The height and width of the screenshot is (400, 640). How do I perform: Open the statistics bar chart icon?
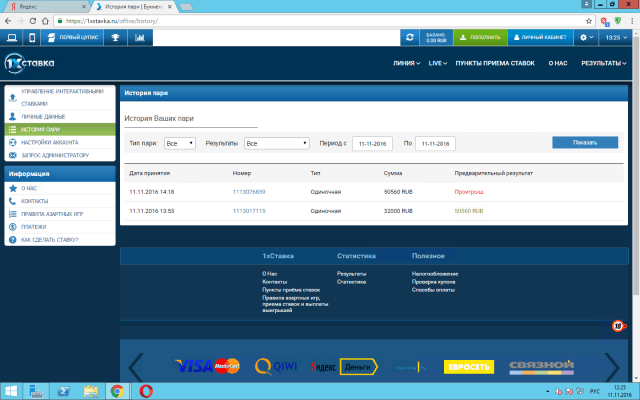point(139,38)
